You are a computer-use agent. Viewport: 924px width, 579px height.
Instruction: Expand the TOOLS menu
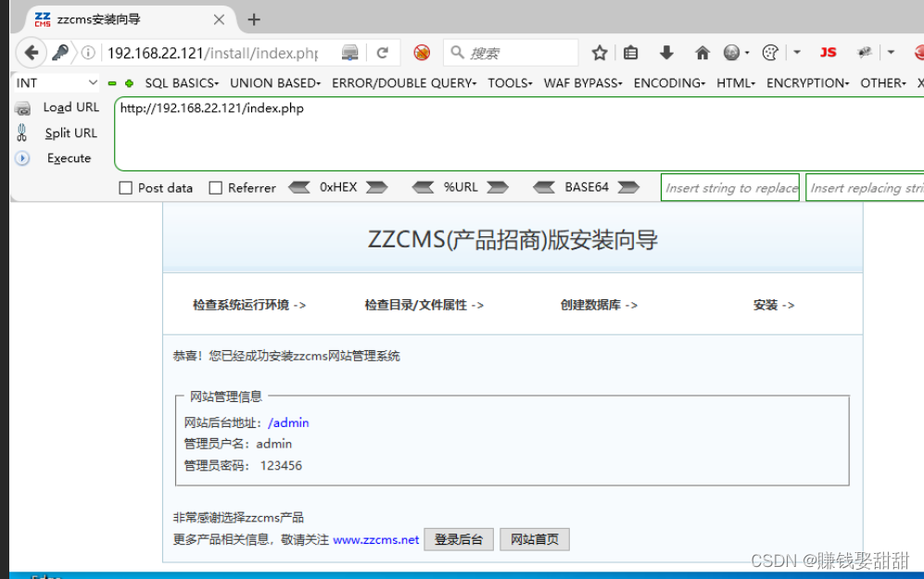(510, 83)
